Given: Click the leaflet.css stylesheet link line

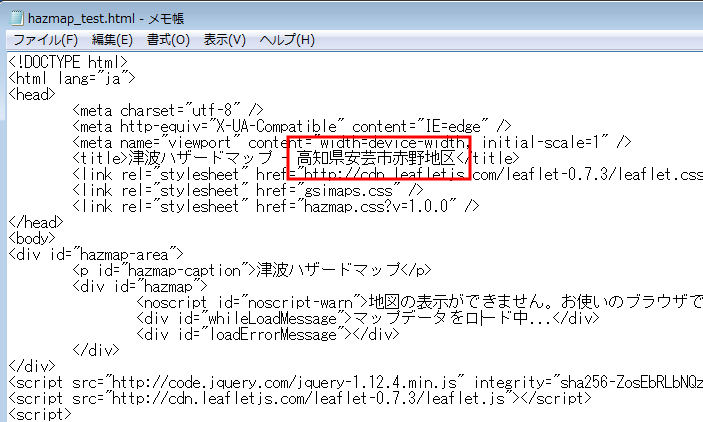Looking at the screenshot, I should (x=387, y=174).
